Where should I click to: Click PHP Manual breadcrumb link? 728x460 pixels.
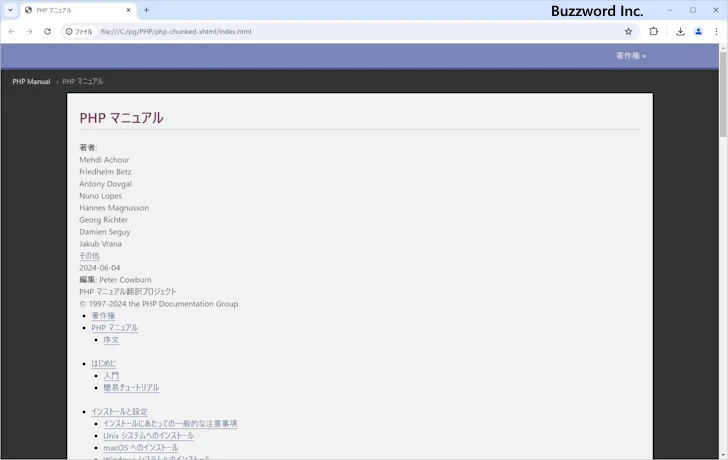(x=31, y=82)
